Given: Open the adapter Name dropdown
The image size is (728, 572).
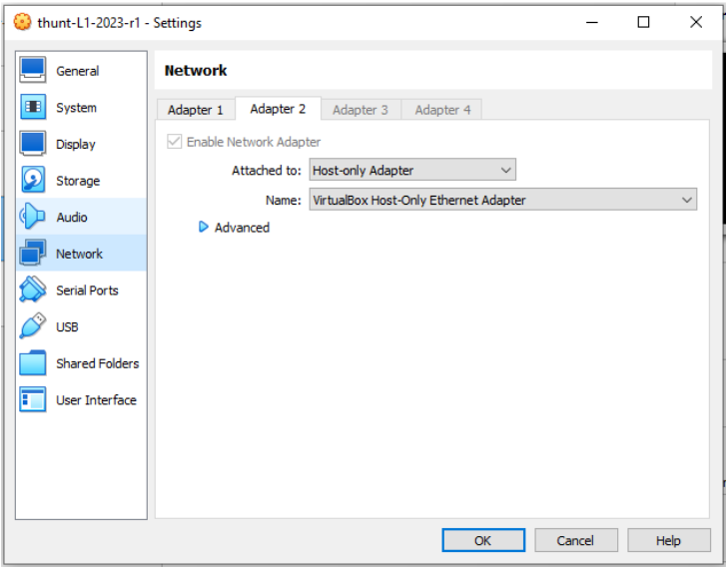Looking at the screenshot, I should pyautogui.click(x=503, y=200).
